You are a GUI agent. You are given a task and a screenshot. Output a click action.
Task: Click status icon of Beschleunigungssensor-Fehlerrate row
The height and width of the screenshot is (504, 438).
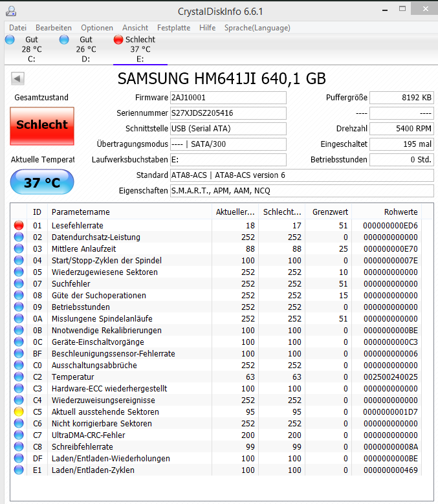19,353
